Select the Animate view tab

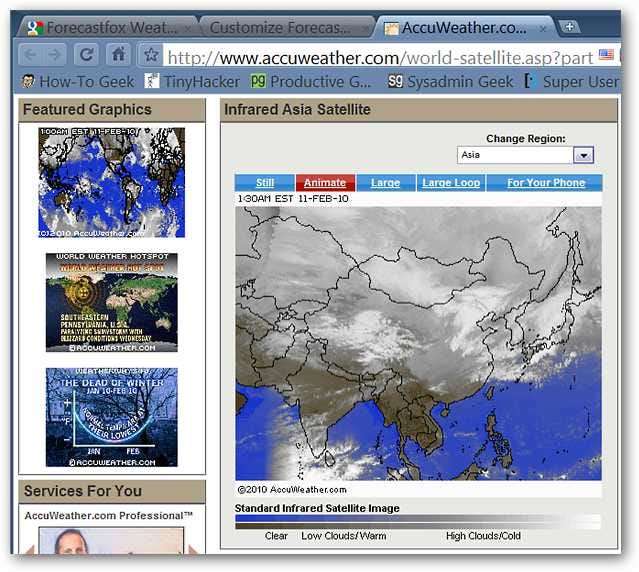(x=325, y=183)
